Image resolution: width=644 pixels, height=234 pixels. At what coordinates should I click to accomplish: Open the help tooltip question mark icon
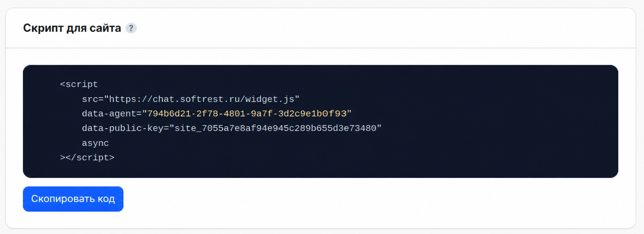(x=131, y=28)
